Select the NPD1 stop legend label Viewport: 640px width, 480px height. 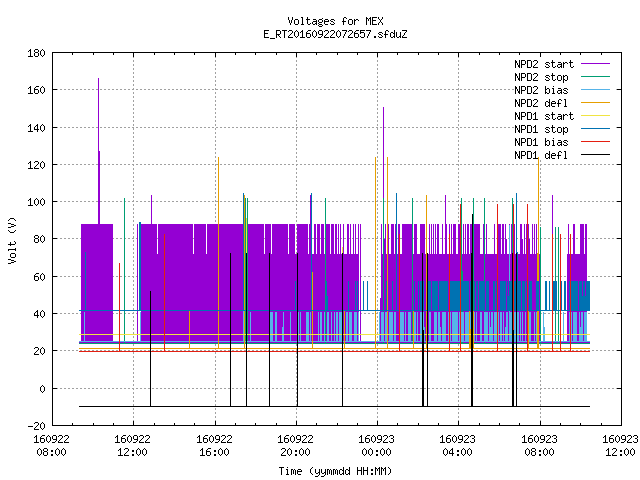click(x=541, y=129)
